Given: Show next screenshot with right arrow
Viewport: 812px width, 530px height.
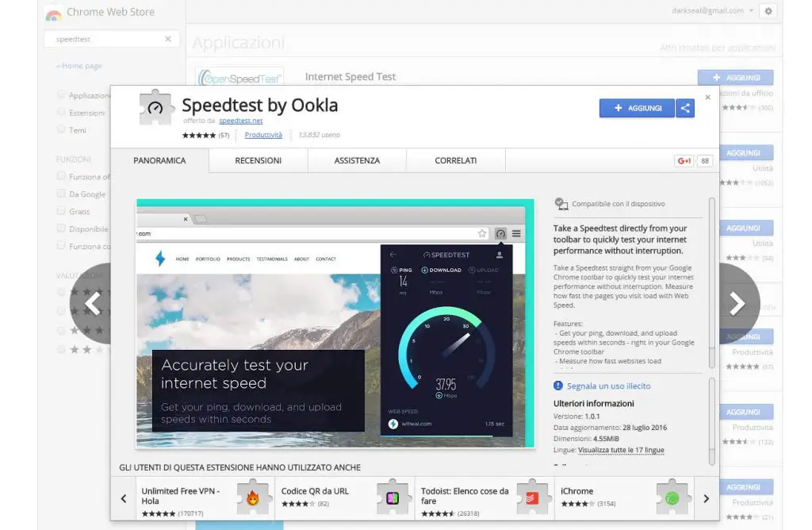Looking at the screenshot, I should pos(737,304).
